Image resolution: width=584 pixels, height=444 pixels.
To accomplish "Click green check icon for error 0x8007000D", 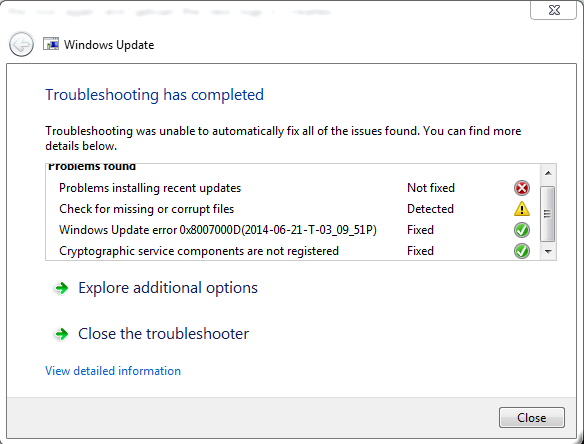I will coord(521,230).
